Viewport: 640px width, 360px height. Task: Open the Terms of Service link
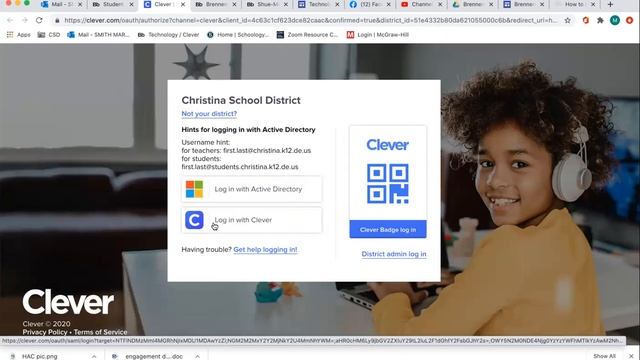pyautogui.click(x=100, y=332)
